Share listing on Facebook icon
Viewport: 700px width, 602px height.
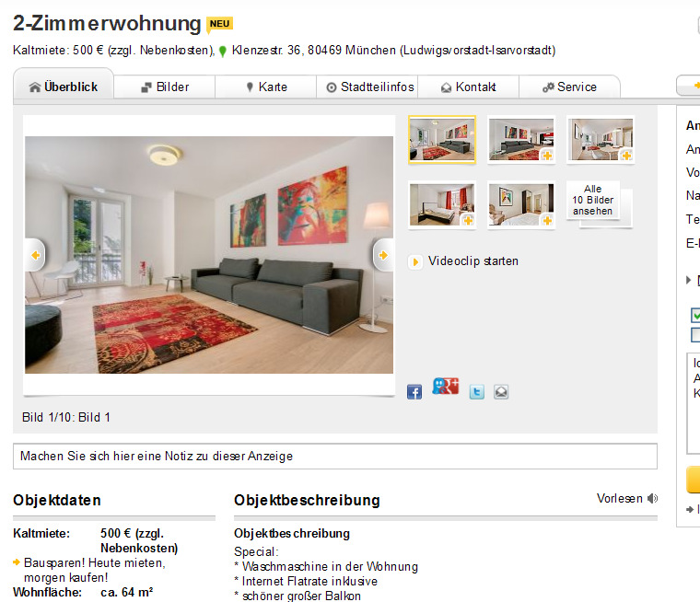[x=414, y=392]
